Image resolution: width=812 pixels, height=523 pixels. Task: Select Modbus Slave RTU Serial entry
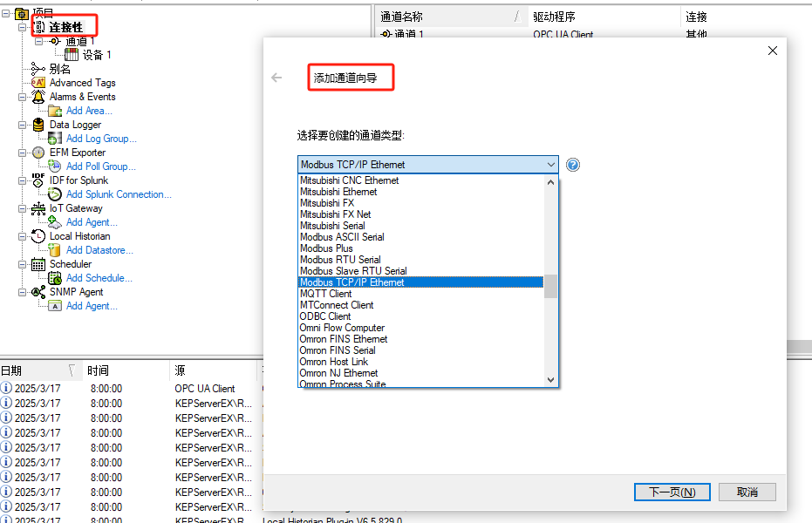pyautogui.click(x=421, y=270)
